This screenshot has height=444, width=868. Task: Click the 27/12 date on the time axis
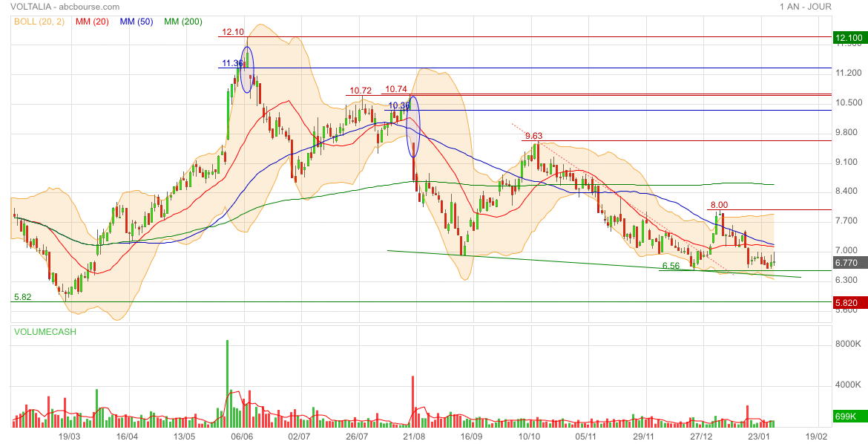(x=702, y=437)
